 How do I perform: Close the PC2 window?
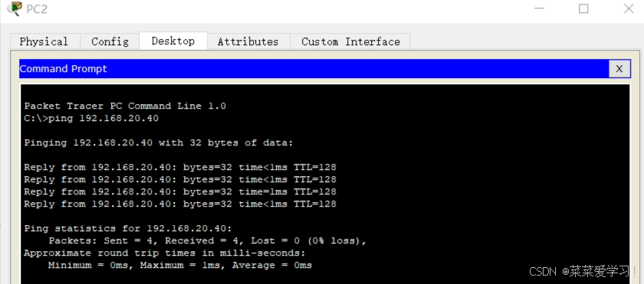pyautogui.click(x=629, y=8)
